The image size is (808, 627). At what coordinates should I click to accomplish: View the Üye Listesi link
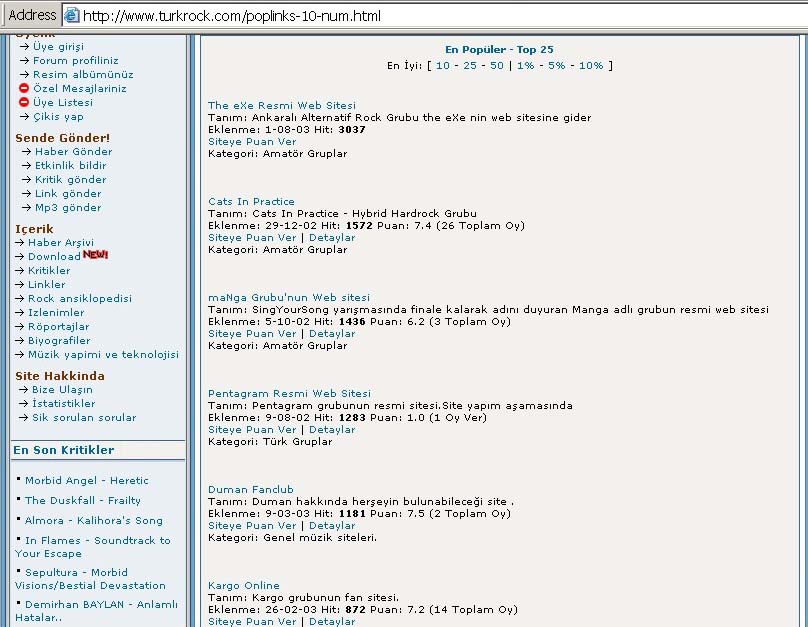coord(63,102)
